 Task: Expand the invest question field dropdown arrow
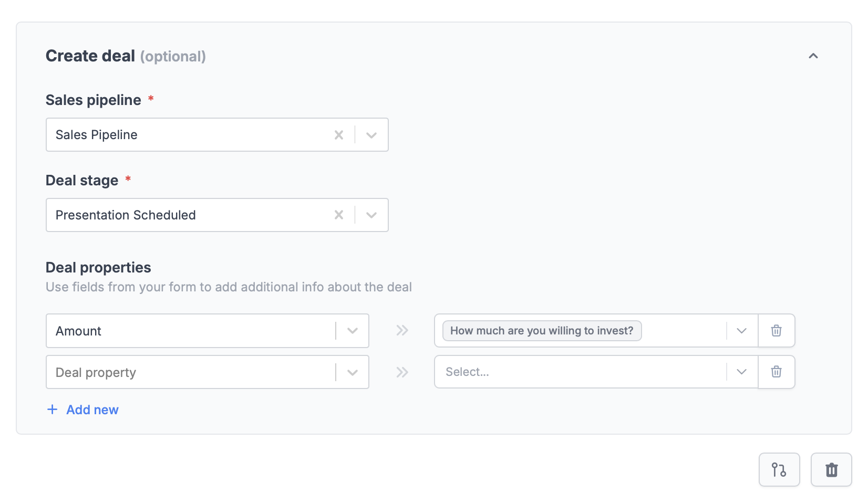coord(741,331)
